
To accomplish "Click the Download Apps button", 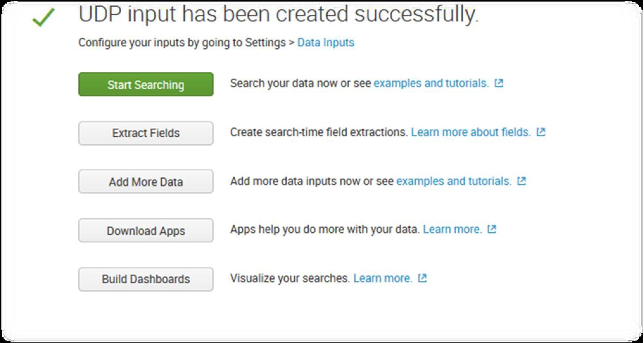I will coord(146,230).
